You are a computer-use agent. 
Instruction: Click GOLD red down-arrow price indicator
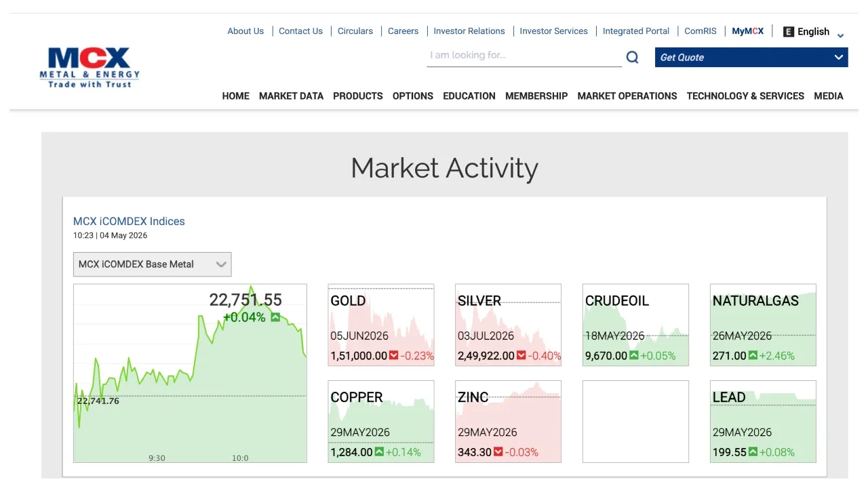(x=394, y=356)
